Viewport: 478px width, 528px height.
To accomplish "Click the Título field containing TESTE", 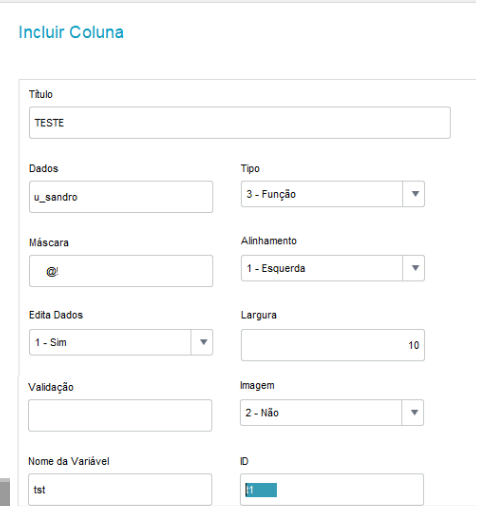I will pos(240,123).
